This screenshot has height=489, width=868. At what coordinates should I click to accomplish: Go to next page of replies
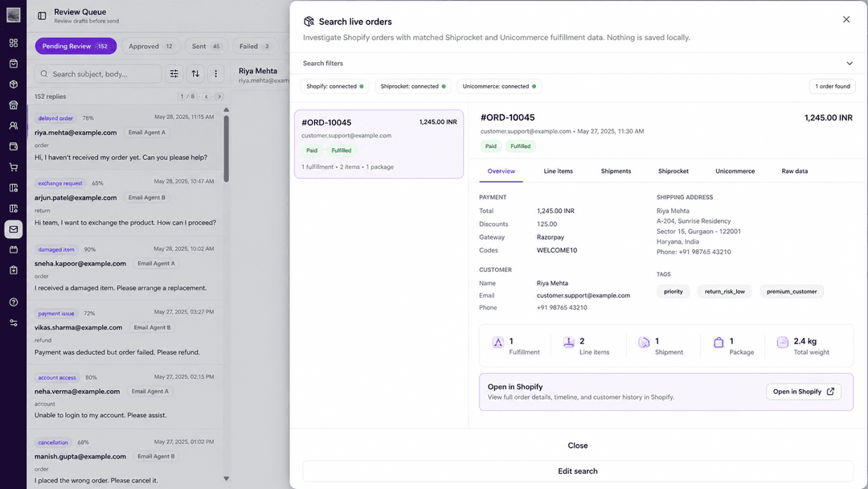click(219, 97)
